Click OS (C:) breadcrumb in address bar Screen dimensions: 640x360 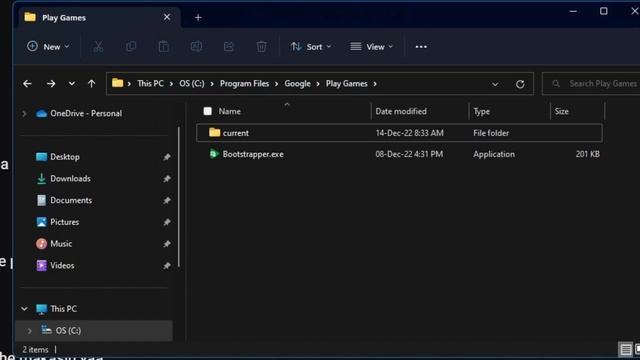pyautogui.click(x=192, y=84)
